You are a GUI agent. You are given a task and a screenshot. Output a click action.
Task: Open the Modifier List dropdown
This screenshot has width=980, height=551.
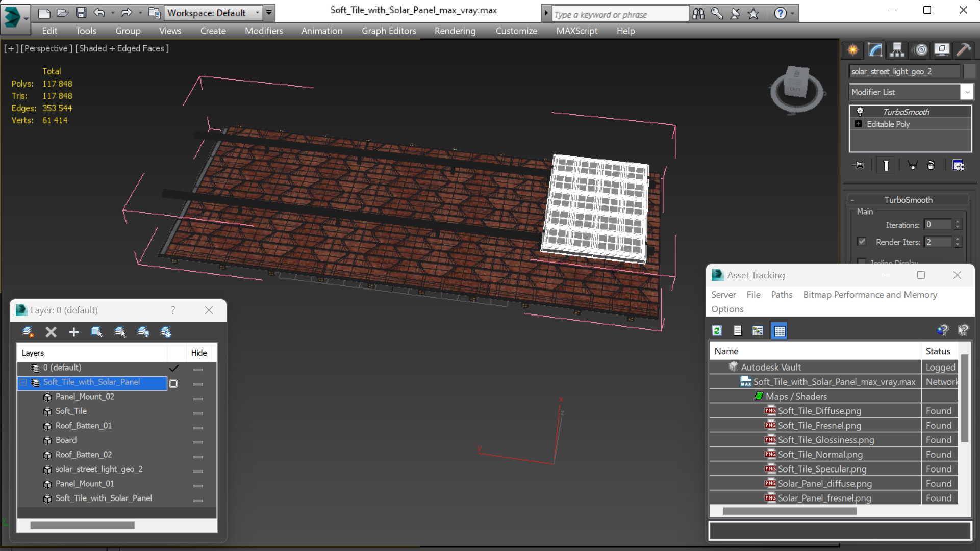point(912,92)
